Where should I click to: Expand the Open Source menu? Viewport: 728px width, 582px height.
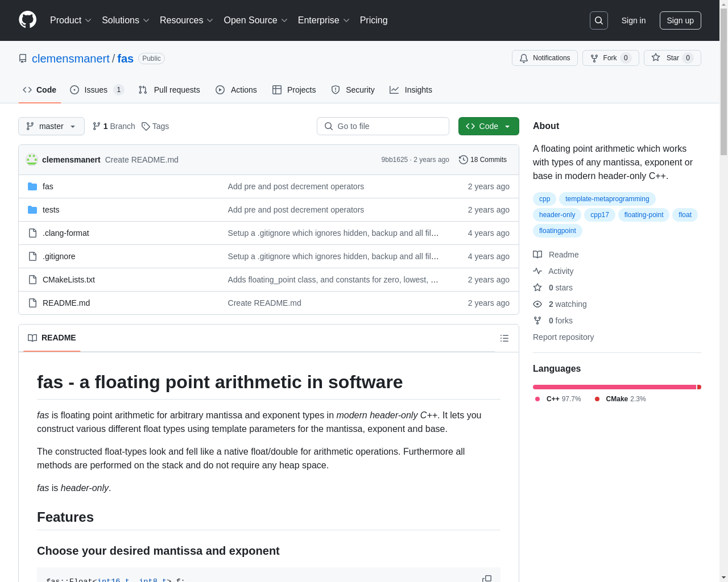[x=256, y=20]
